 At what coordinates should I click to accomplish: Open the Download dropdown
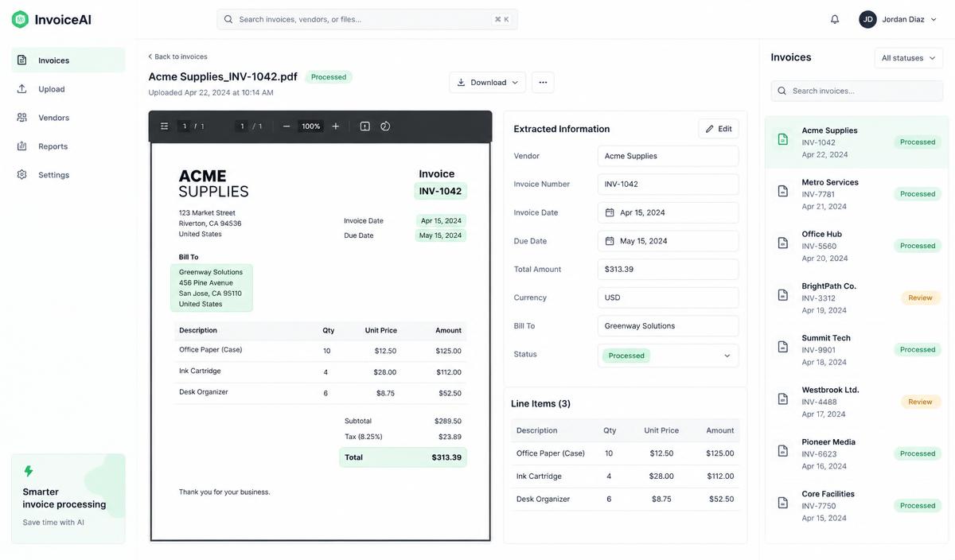pos(487,82)
